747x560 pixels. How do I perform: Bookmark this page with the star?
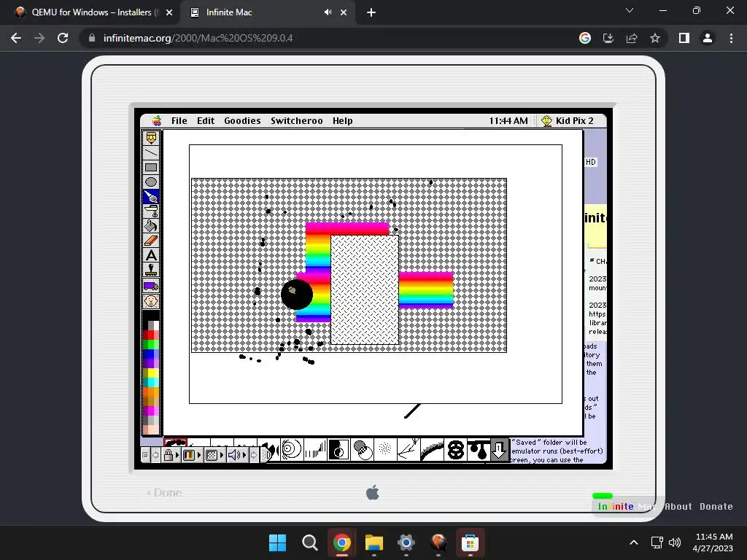[655, 38]
